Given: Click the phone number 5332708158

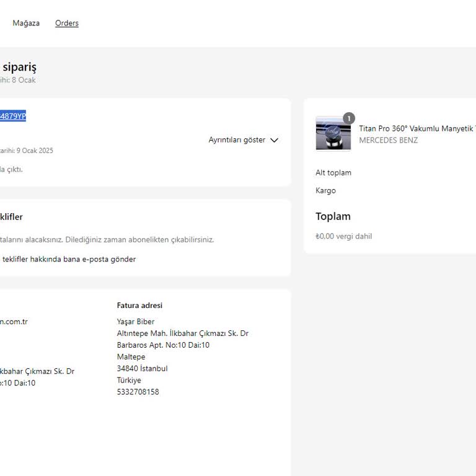Looking at the screenshot, I should 138,392.
